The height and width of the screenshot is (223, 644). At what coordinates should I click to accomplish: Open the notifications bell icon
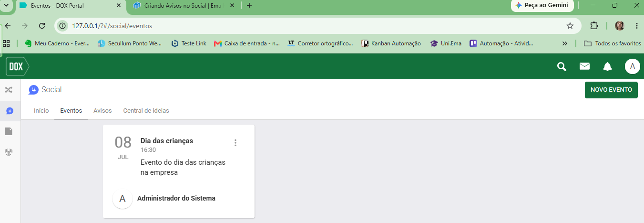607,66
